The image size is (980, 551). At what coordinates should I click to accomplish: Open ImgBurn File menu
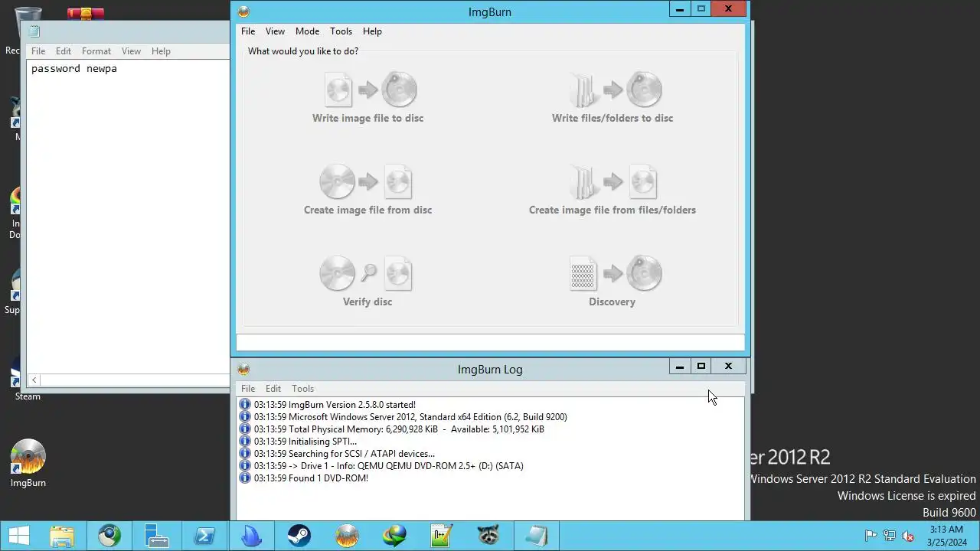pyautogui.click(x=248, y=31)
